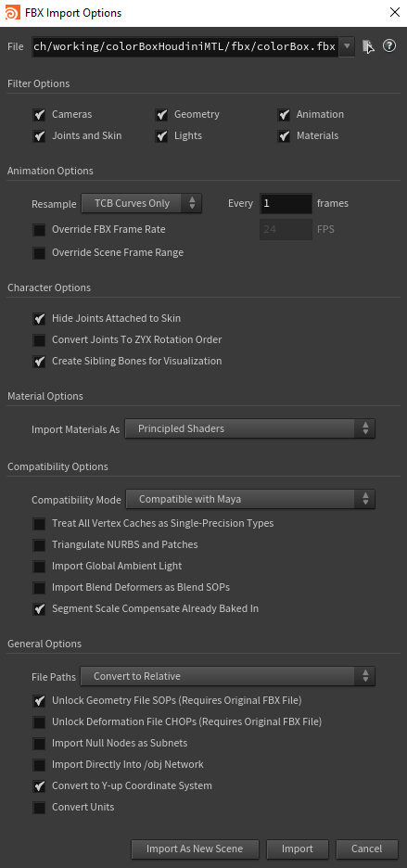Enable Override FBX Frame Rate

tap(39, 230)
